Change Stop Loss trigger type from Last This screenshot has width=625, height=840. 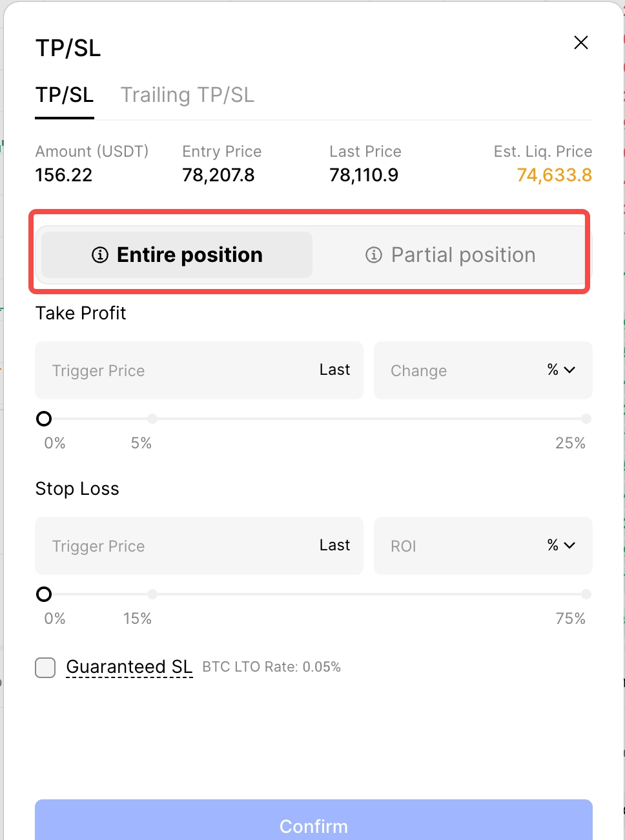click(x=334, y=546)
